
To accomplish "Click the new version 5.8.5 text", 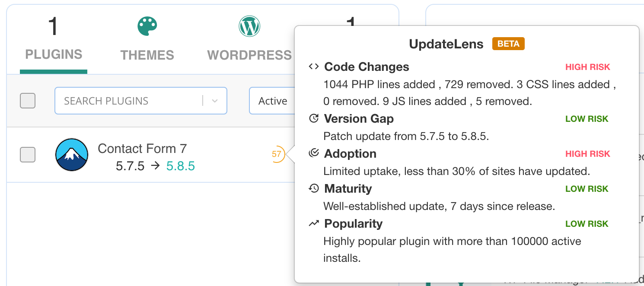I will 181,166.
